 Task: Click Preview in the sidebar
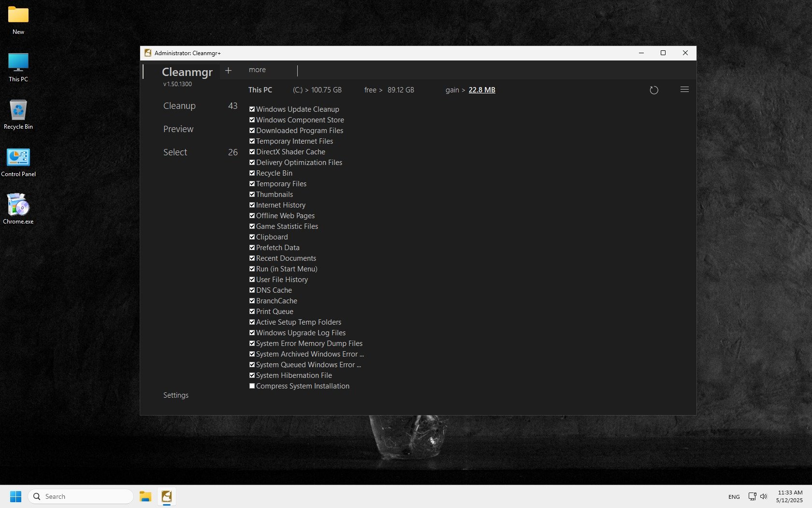(x=178, y=129)
